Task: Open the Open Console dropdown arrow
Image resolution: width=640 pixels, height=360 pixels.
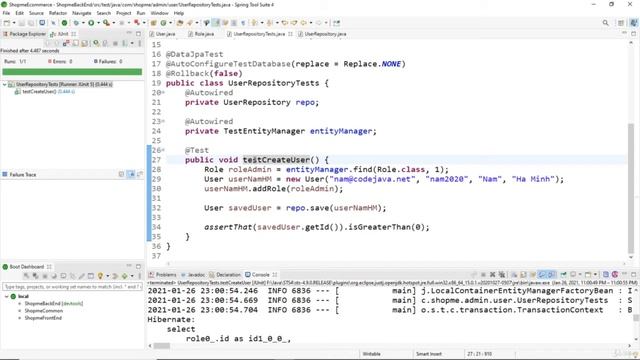Action: click(595, 274)
